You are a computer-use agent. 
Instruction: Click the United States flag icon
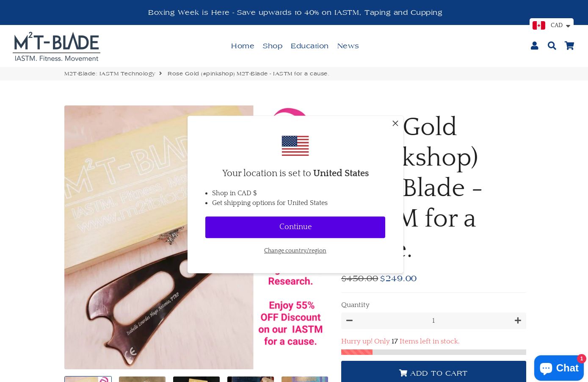pyautogui.click(x=295, y=146)
